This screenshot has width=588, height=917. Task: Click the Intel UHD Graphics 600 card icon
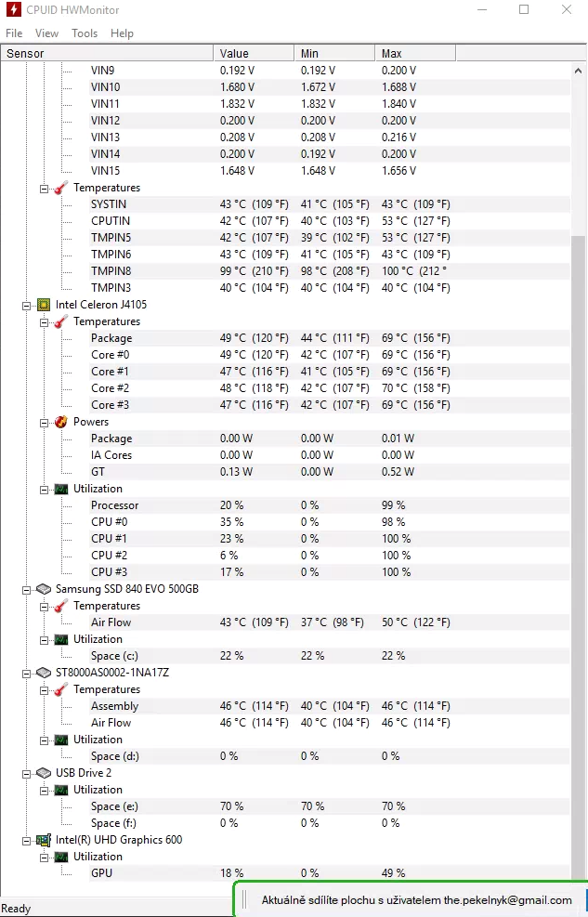tap(44, 840)
